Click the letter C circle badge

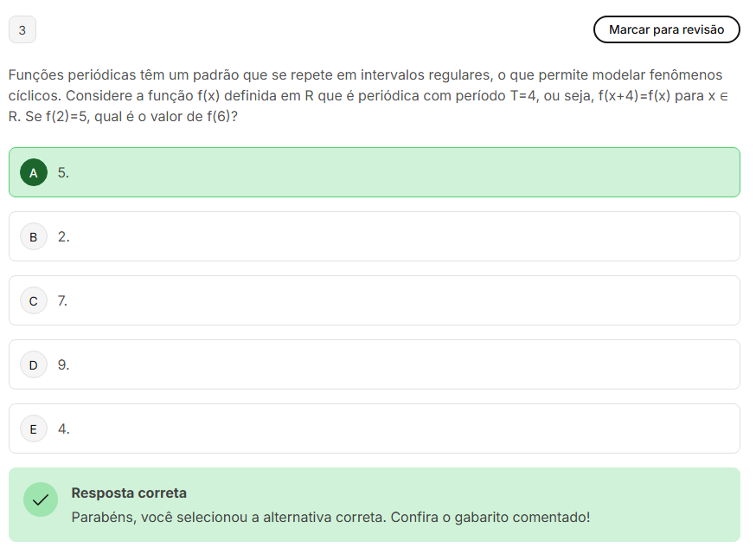tap(33, 300)
